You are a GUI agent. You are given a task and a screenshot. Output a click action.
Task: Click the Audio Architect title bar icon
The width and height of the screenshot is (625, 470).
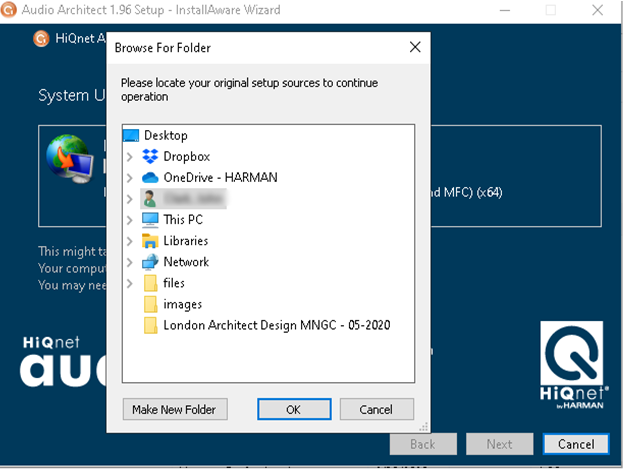pyautogui.click(x=8, y=9)
